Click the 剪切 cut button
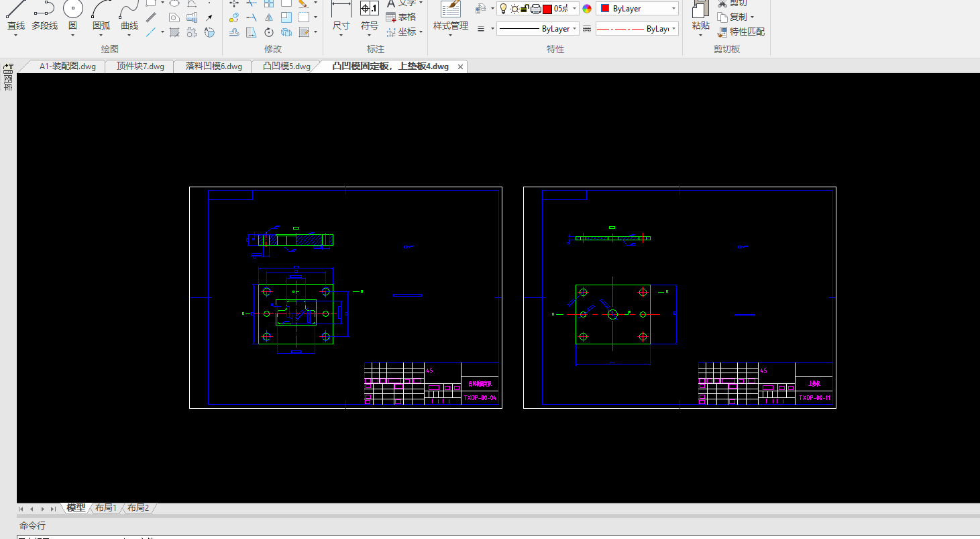The image size is (980, 539). pyautogui.click(x=732, y=3)
